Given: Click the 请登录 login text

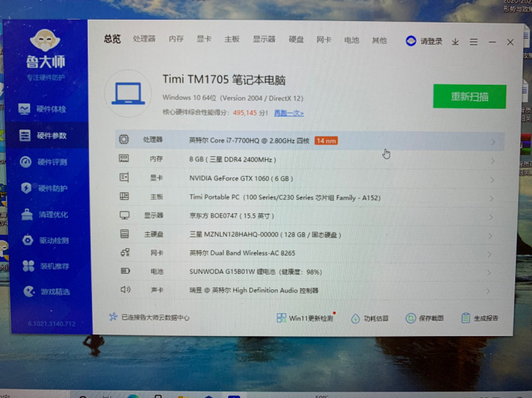Looking at the screenshot, I should click(x=432, y=42).
